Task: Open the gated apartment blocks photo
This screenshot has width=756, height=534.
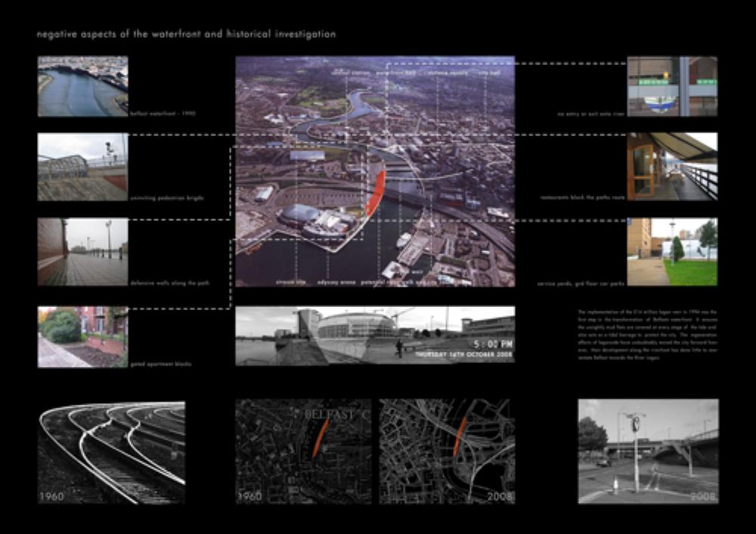Action: (82, 337)
